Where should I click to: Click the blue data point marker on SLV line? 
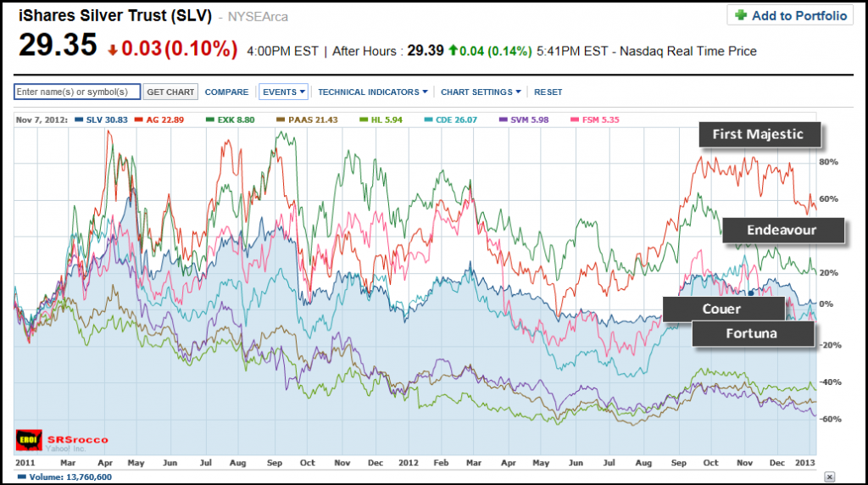(x=751, y=293)
